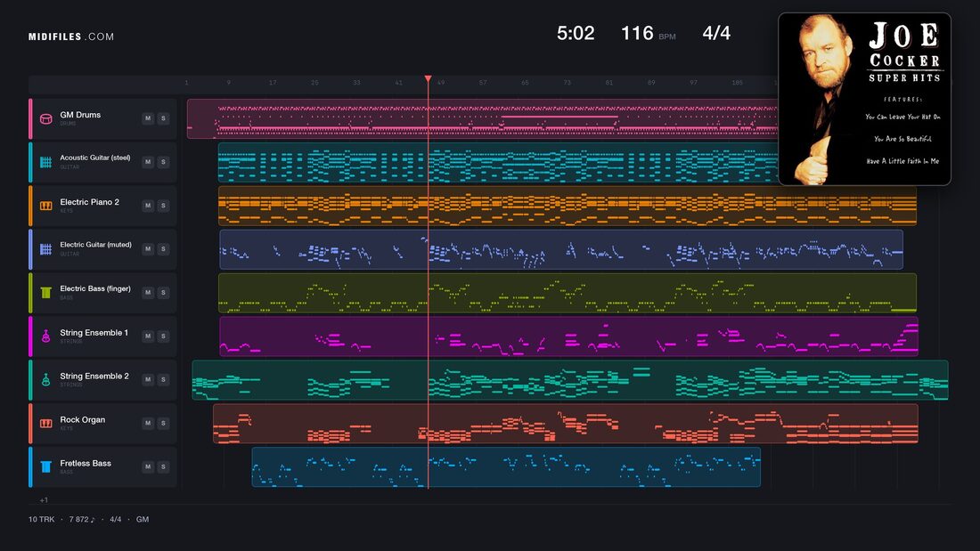The width and height of the screenshot is (980, 551).
Task: Click the Electric Piano 2 keyboard icon
Action: [x=45, y=206]
